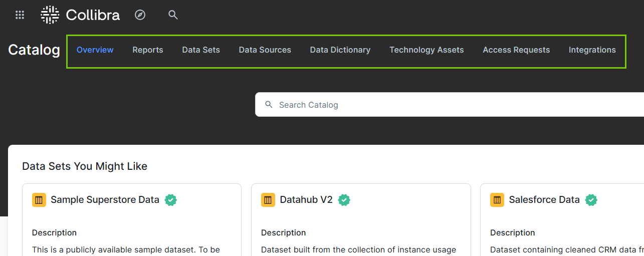
Task: Click the Sample Superstore Data certified badge
Action: [171, 200]
